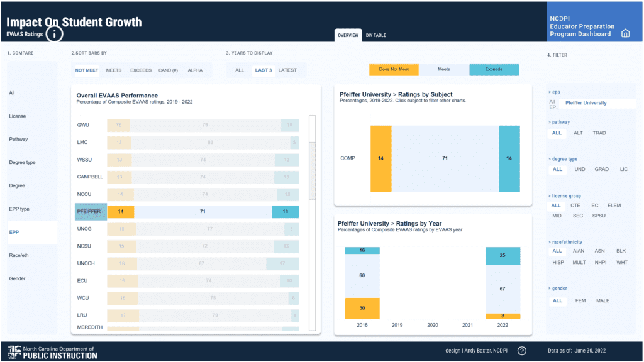Choose Degree in the compare list

click(x=17, y=185)
